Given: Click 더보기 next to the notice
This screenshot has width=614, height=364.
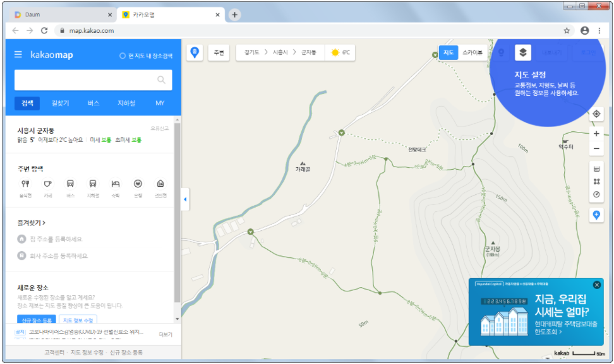Looking at the screenshot, I should click(166, 334).
